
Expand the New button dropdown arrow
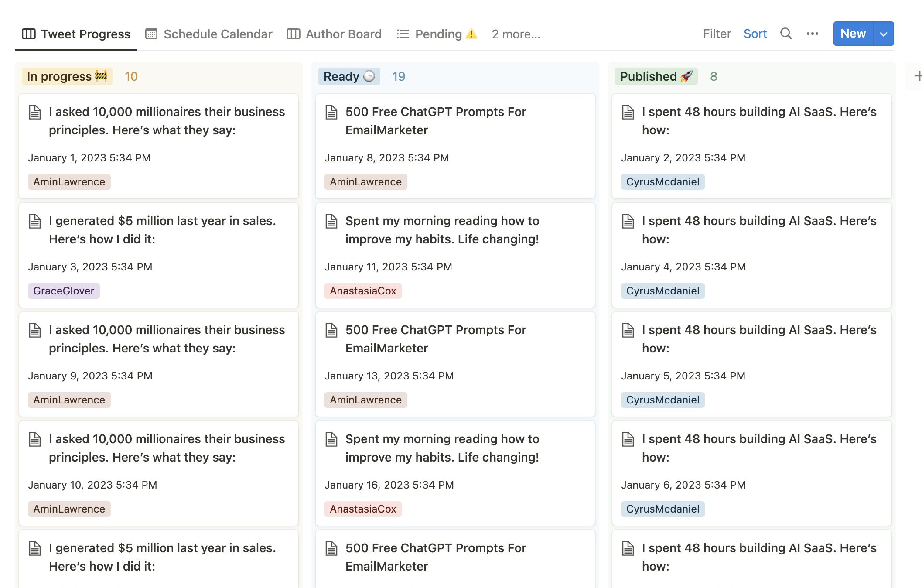(884, 34)
